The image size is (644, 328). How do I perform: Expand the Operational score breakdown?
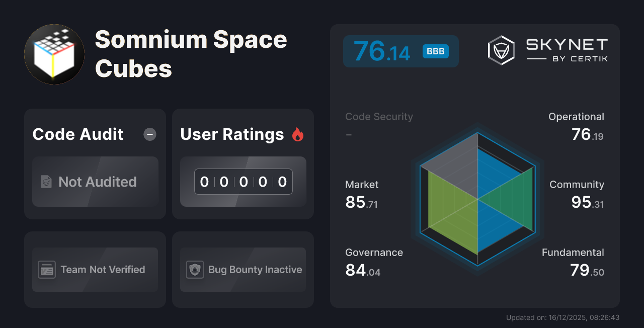[576, 126]
